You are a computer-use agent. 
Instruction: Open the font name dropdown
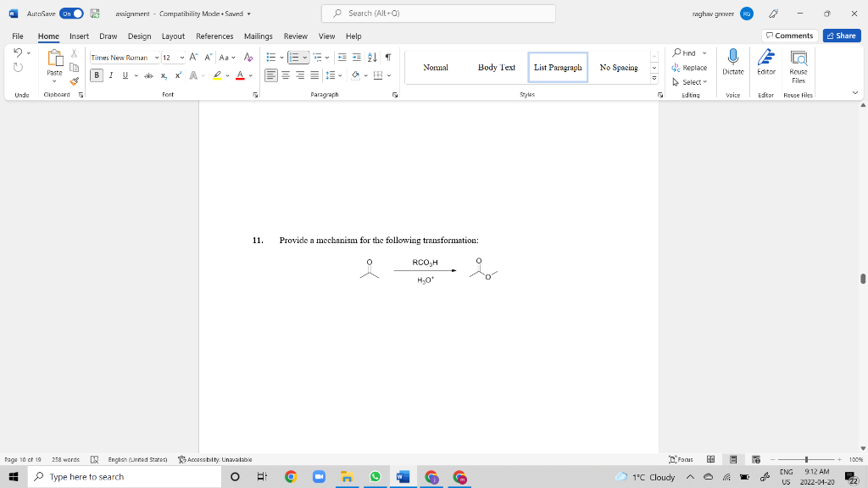pos(157,58)
